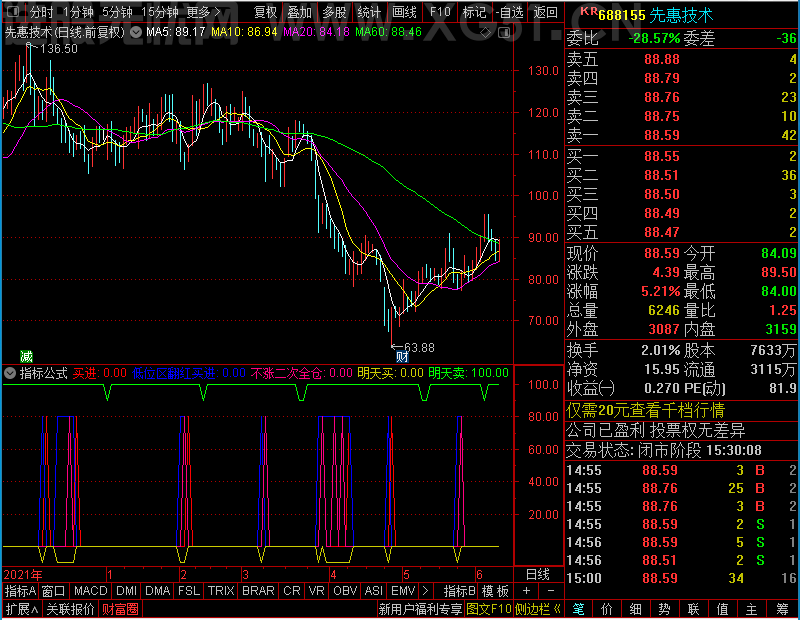
Task: Click the green 减 marker on the chart
Action: coord(26,356)
